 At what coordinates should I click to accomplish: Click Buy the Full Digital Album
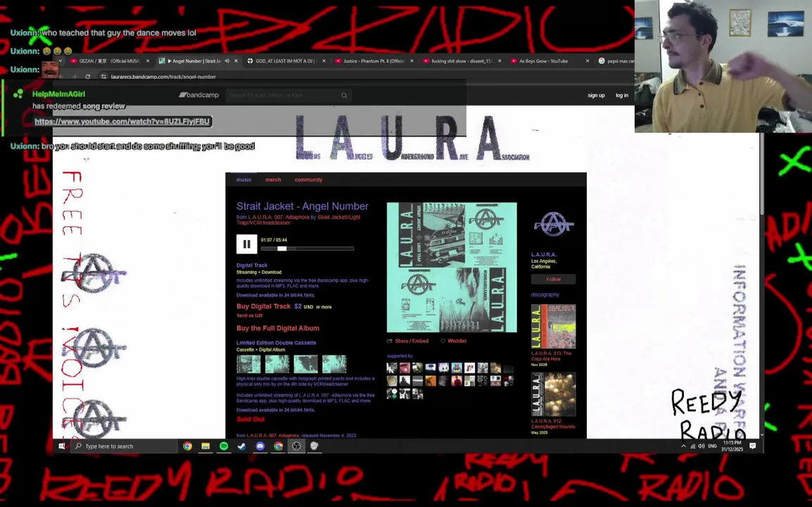277,328
